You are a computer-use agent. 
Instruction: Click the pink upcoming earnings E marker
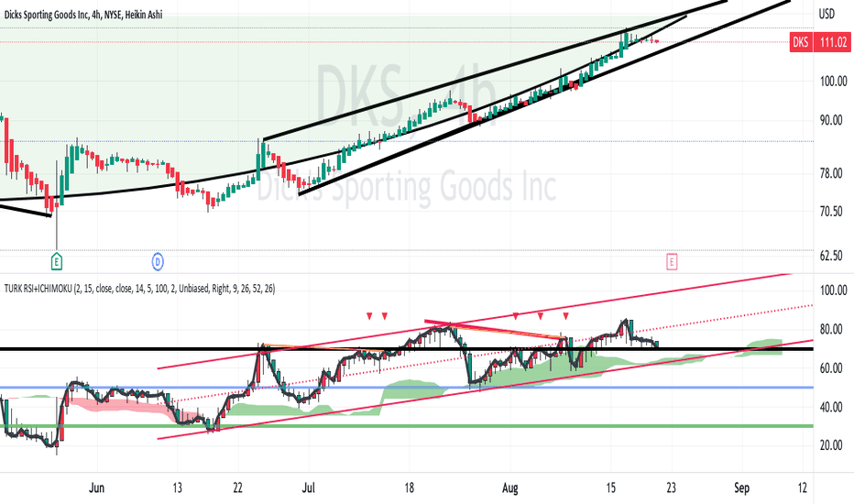coord(672,262)
